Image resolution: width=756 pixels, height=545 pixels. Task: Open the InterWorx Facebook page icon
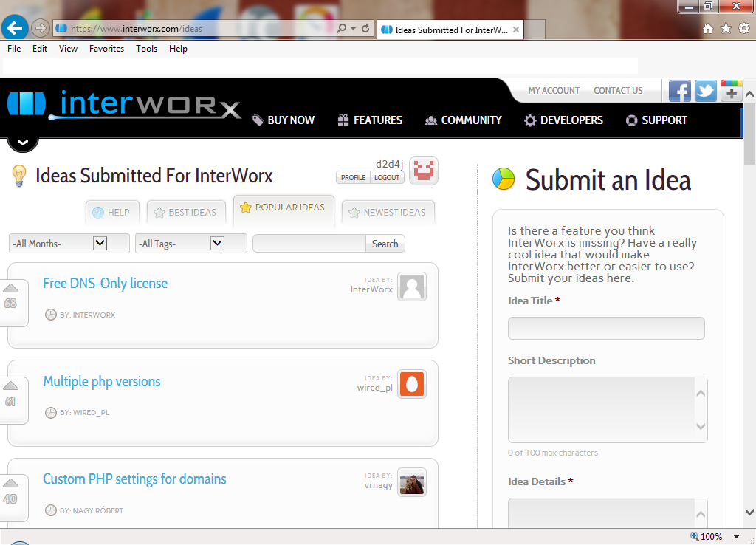680,91
